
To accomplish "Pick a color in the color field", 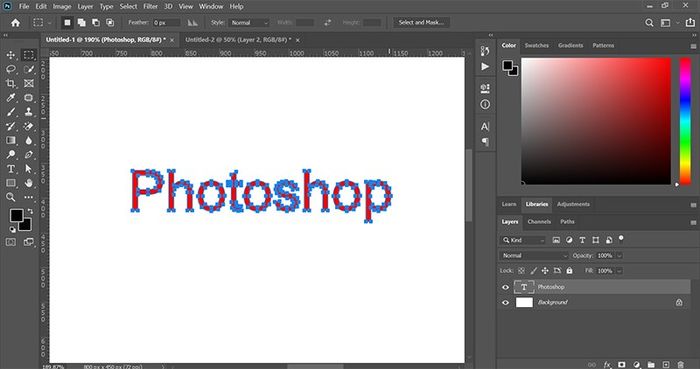I will pos(596,121).
